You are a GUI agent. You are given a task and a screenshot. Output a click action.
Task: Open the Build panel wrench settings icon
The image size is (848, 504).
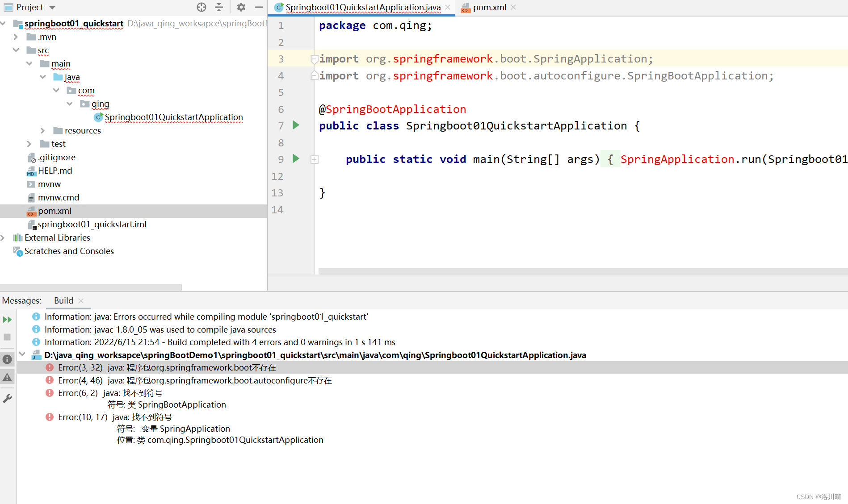click(7, 398)
